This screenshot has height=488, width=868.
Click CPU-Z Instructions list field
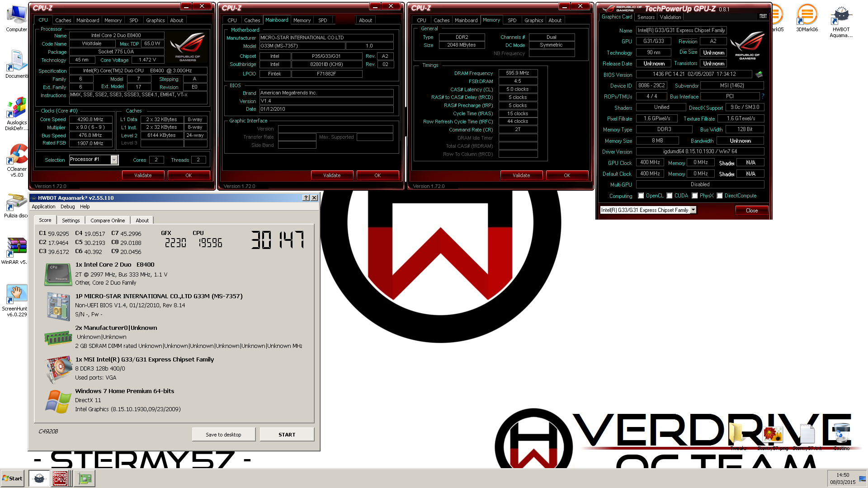coord(138,97)
